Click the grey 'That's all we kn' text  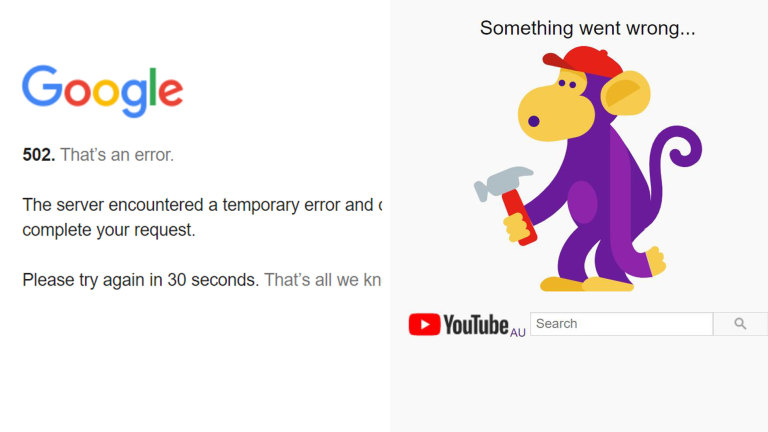(322, 280)
